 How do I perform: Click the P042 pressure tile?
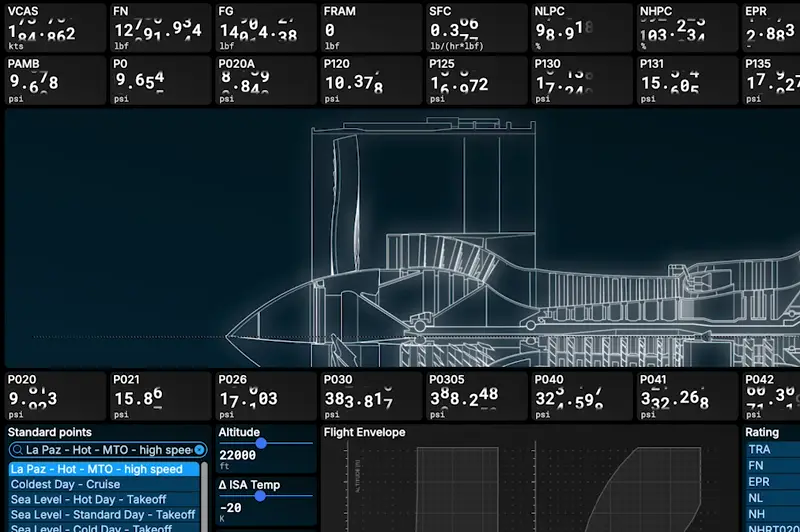(x=771, y=396)
